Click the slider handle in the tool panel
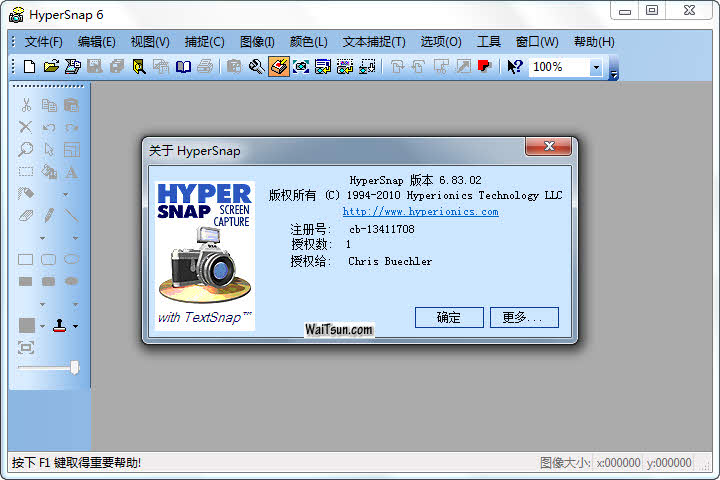Viewport: 720px width, 480px height. [x=74, y=368]
